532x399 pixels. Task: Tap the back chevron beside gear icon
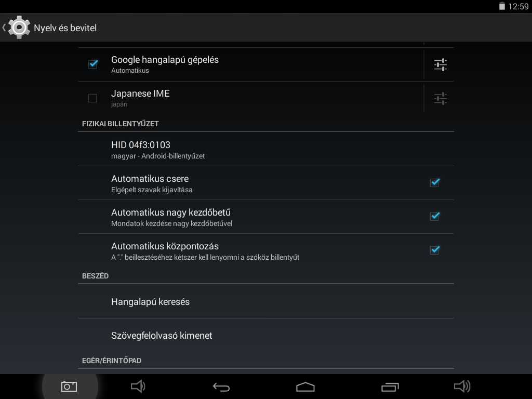[4, 28]
